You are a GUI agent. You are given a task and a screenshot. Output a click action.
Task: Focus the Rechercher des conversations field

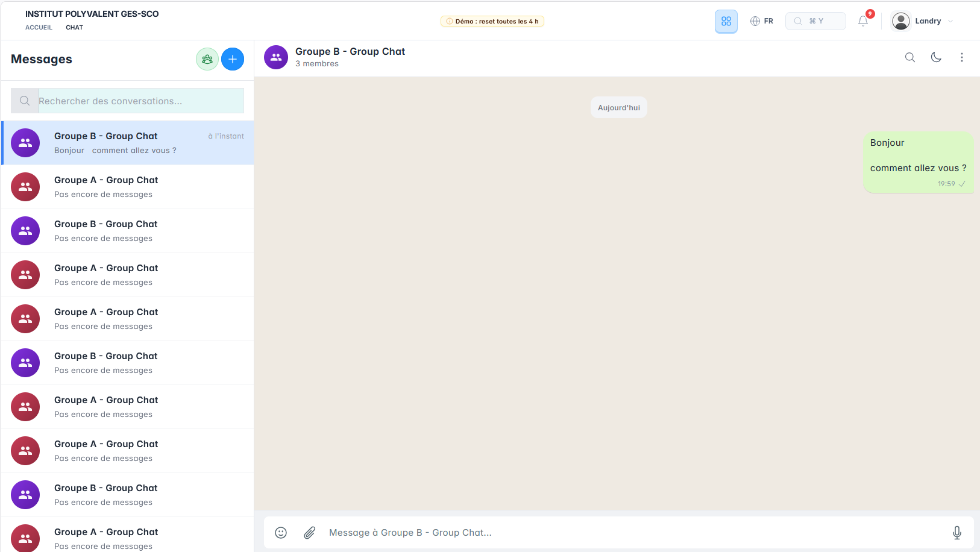tap(141, 101)
